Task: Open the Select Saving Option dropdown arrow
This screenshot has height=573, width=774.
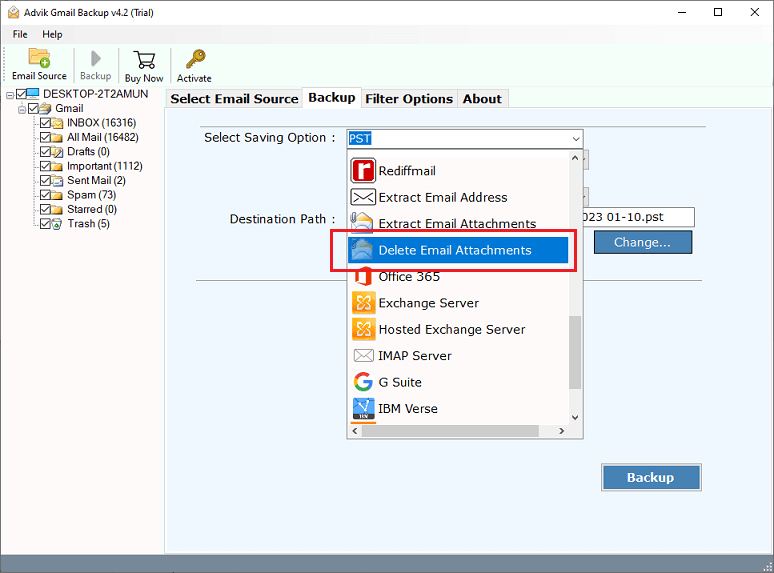Action: click(576, 139)
